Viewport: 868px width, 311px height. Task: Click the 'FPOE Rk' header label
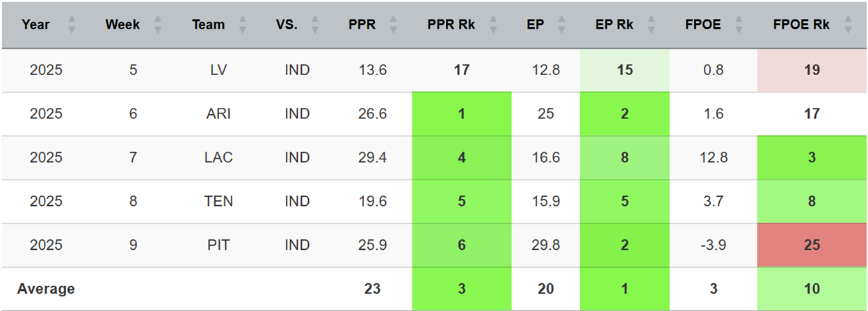(801, 25)
